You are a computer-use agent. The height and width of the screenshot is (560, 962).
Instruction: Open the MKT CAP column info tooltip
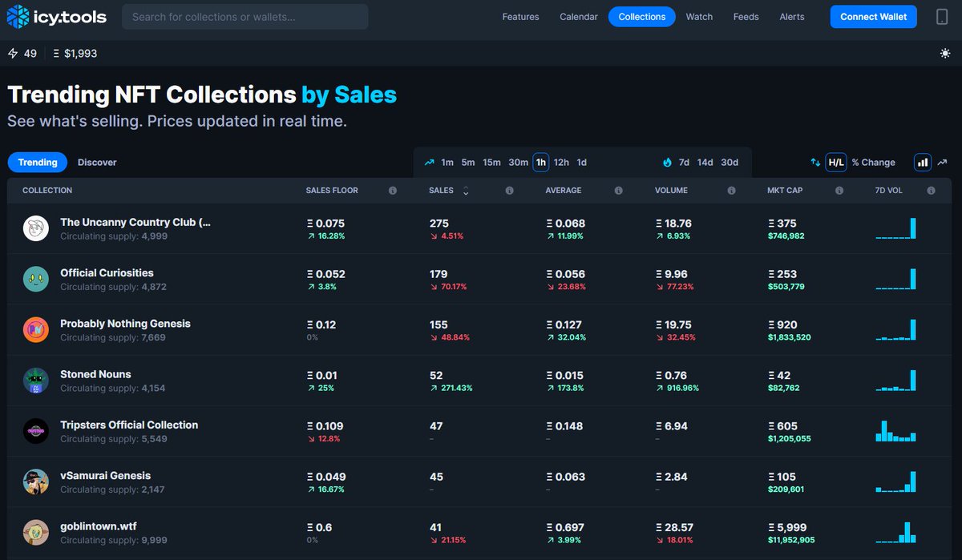[839, 191]
